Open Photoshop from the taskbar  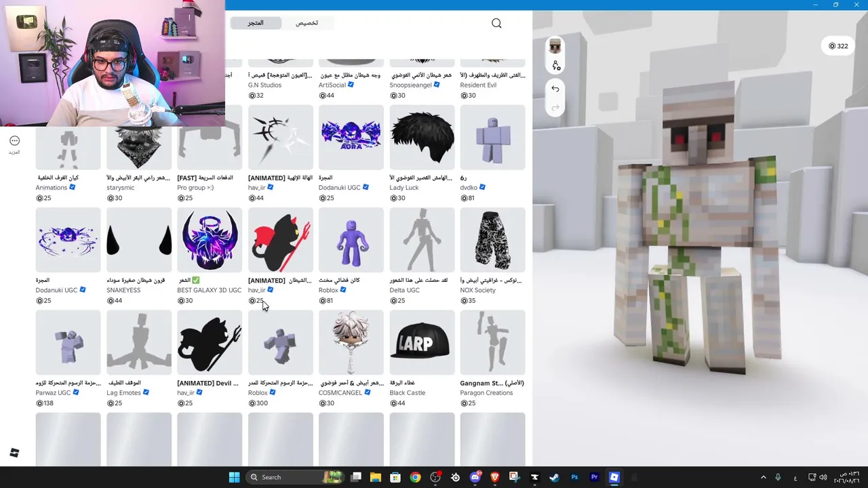point(574,477)
